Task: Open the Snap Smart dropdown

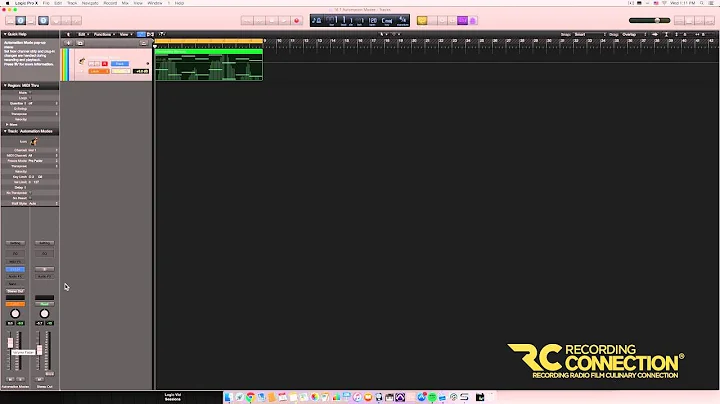Action: 590,34
